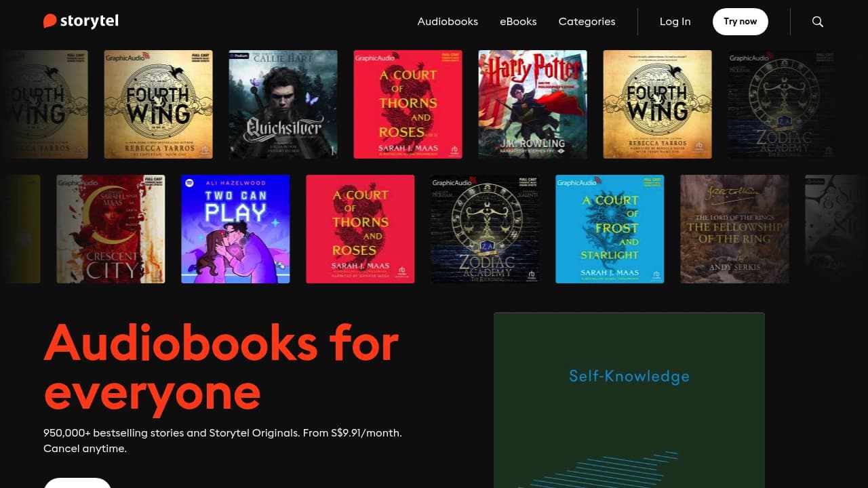Open the Fourth Wing cover next to Harry Potter

click(657, 104)
